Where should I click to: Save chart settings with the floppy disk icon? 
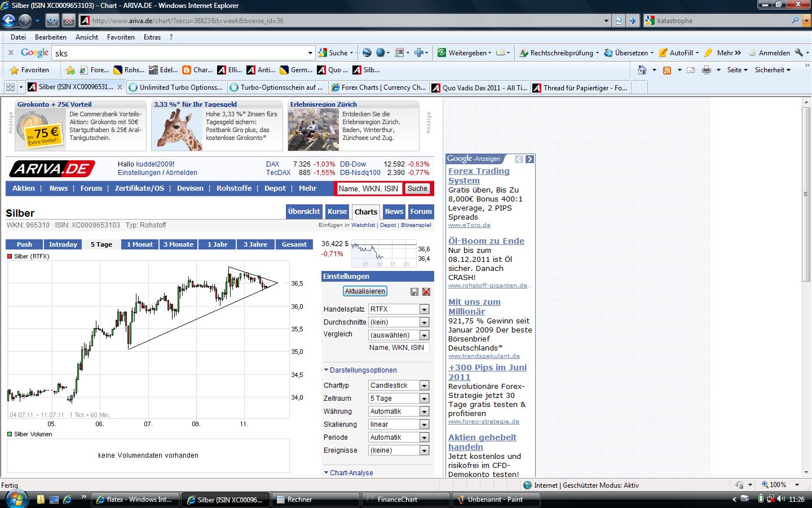(x=414, y=291)
